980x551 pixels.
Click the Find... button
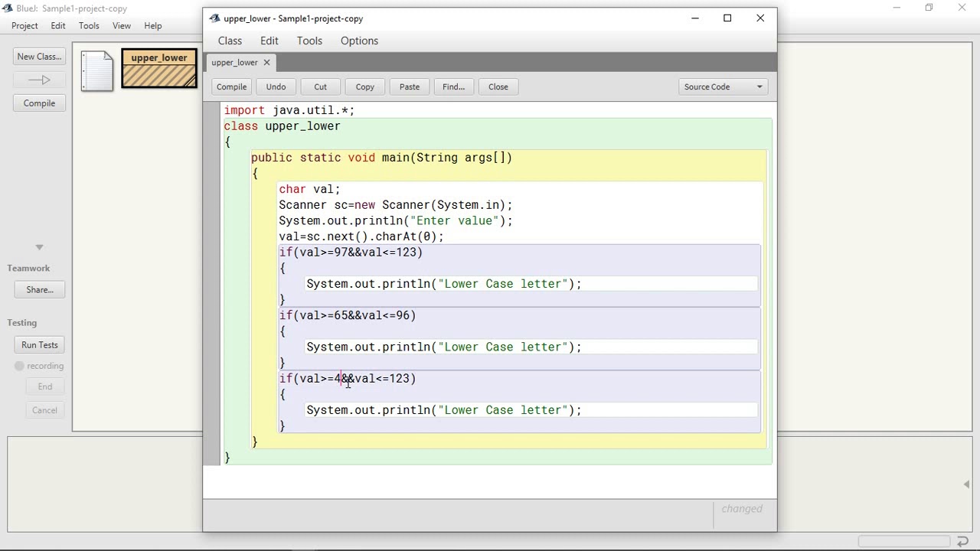453,86
